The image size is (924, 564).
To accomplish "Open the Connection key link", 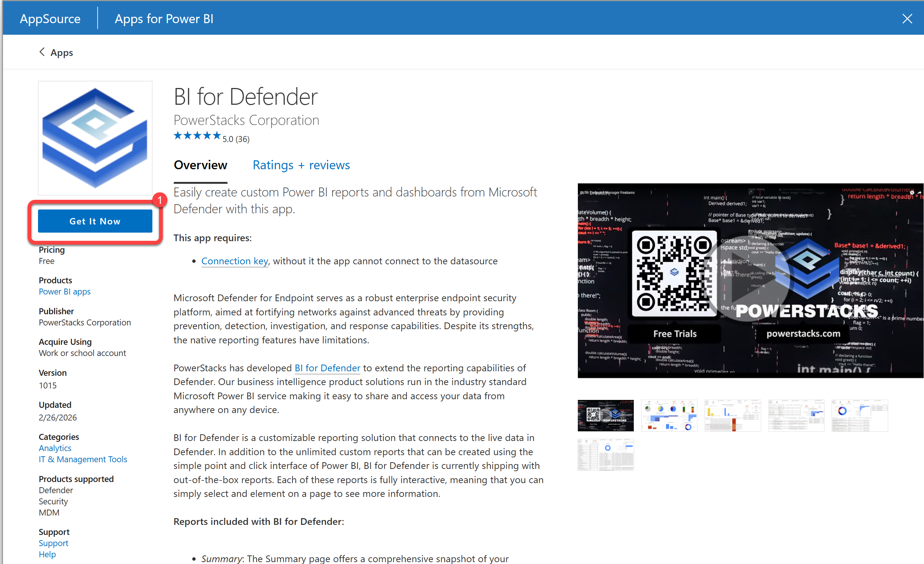I will pos(235,261).
